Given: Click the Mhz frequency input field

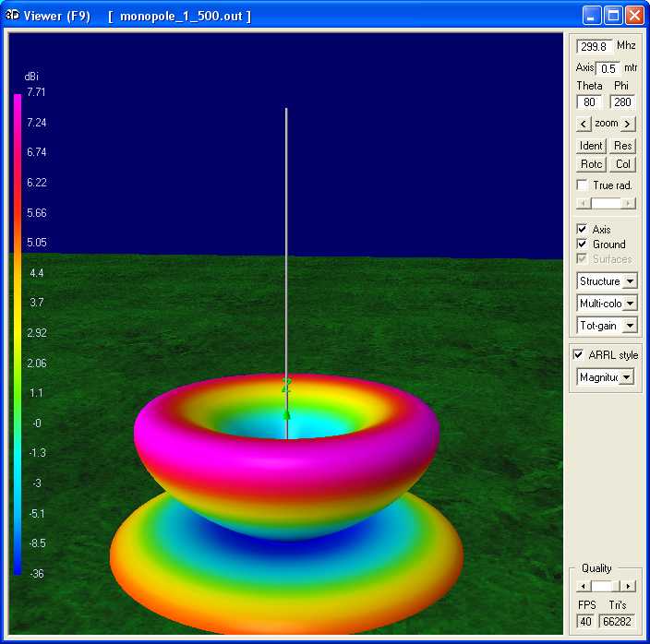Looking at the screenshot, I should 594,46.
